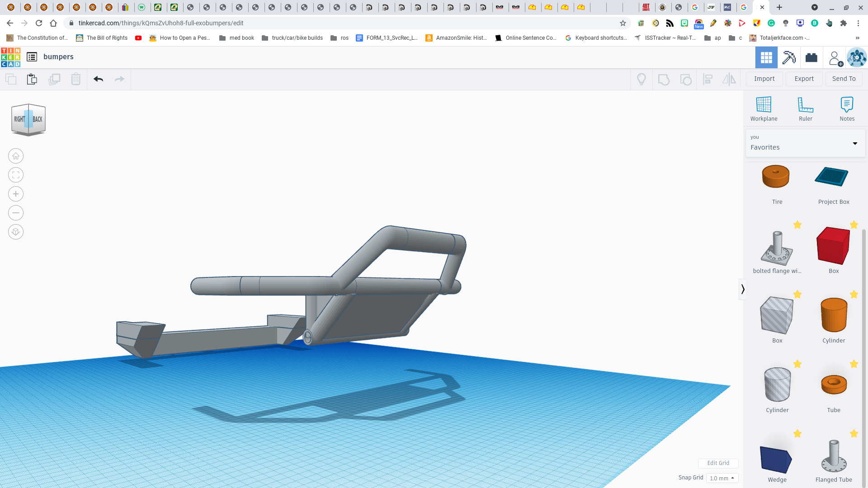Switch to 3D design grid view
The height and width of the screenshot is (488, 868).
[766, 57]
